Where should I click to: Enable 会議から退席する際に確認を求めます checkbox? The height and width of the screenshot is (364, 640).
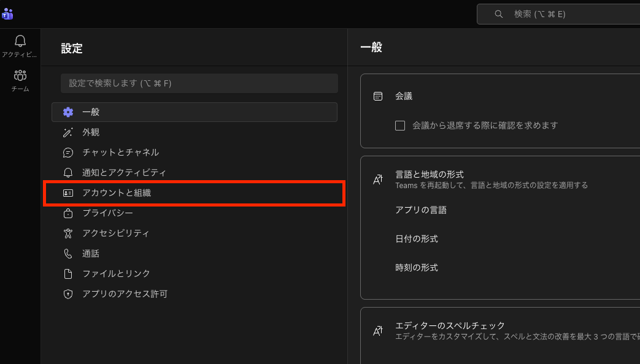[400, 126]
